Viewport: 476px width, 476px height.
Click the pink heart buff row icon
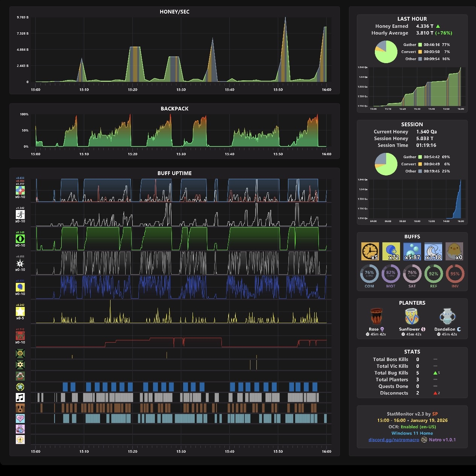point(20,419)
